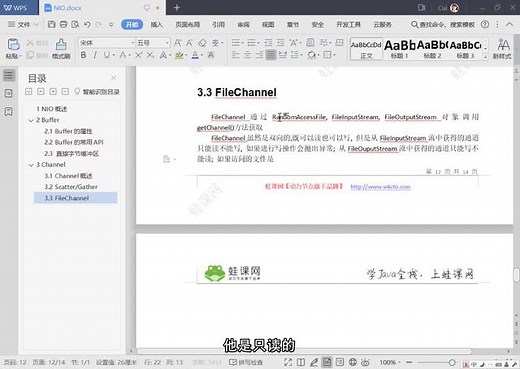Screen dimensions: 520x369
Task: Open a new tab with plus button
Action: coord(177,8)
